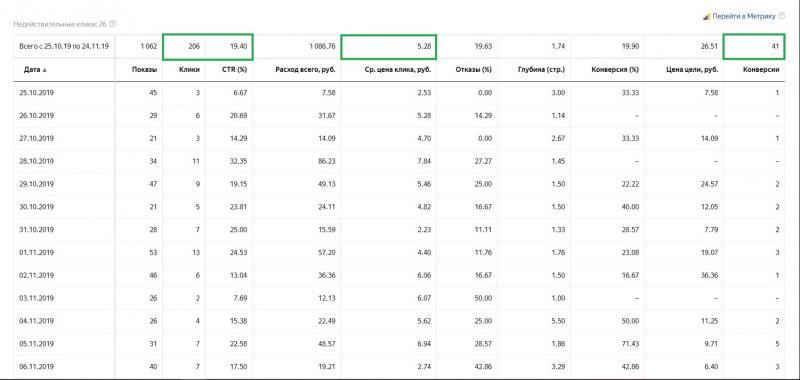Select the 25.10.2019 date row
The width and height of the screenshot is (800, 380).
pyautogui.click(x=399, y=93)
